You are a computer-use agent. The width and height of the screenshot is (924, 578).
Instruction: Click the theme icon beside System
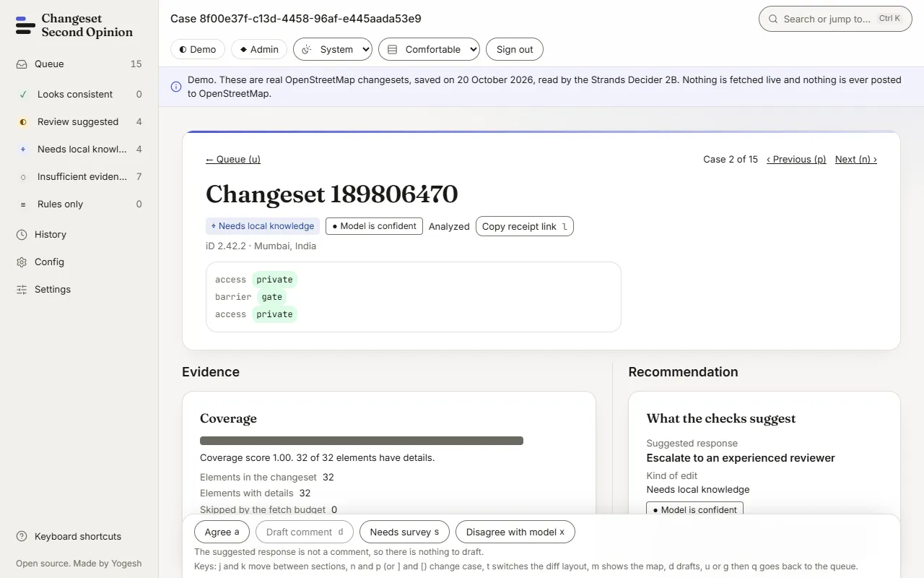307,49
